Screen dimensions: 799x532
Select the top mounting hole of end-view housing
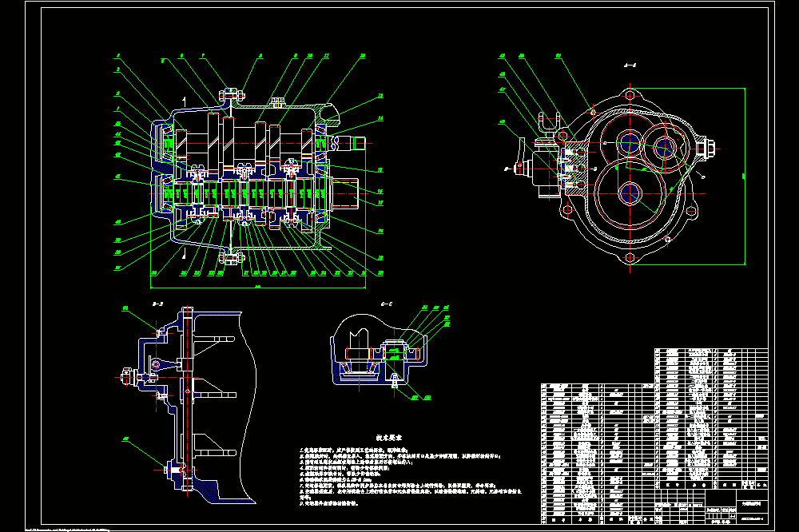630,96
